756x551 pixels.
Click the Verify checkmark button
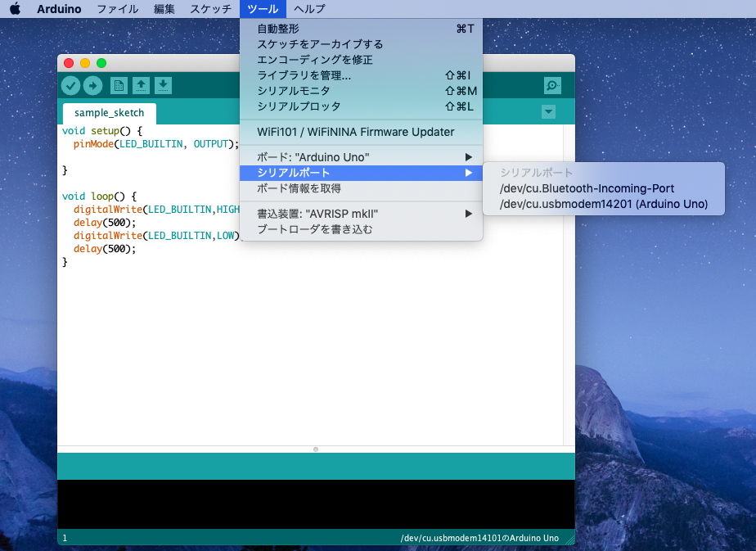click(x=70, y=86)
